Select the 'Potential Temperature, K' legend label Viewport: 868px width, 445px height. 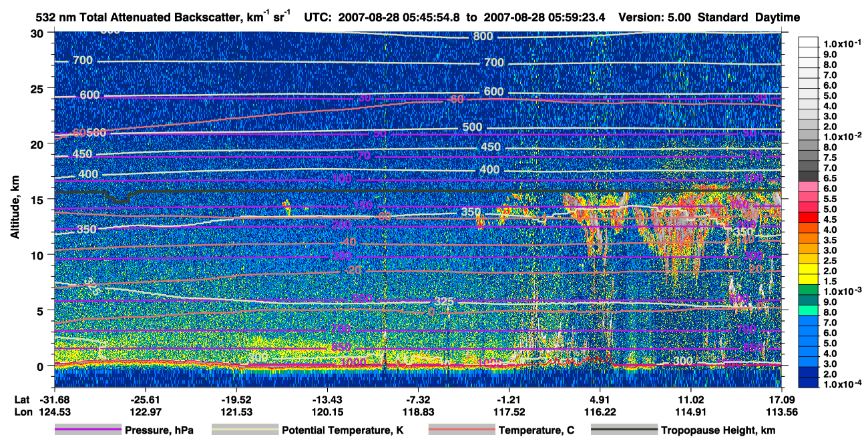tap(343, 431)
